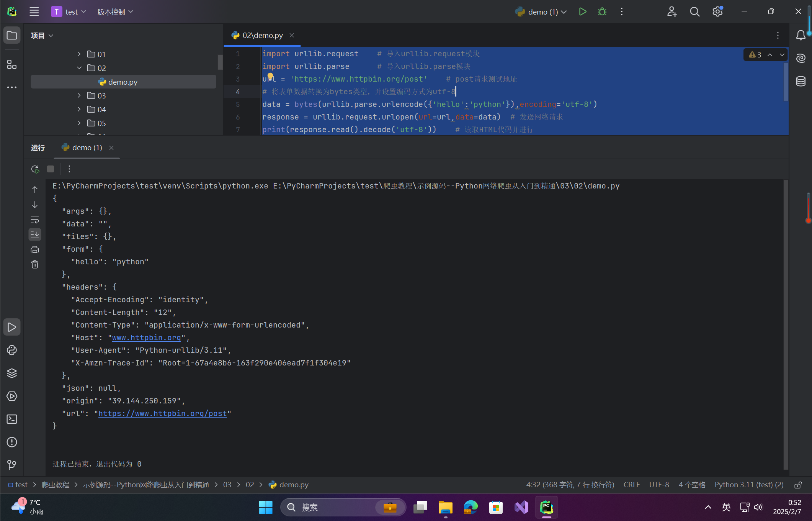Screen dimensions: 812x521
Task: Open the Git tool window icon
Action: pyautogui.click(x=12, y=465)
